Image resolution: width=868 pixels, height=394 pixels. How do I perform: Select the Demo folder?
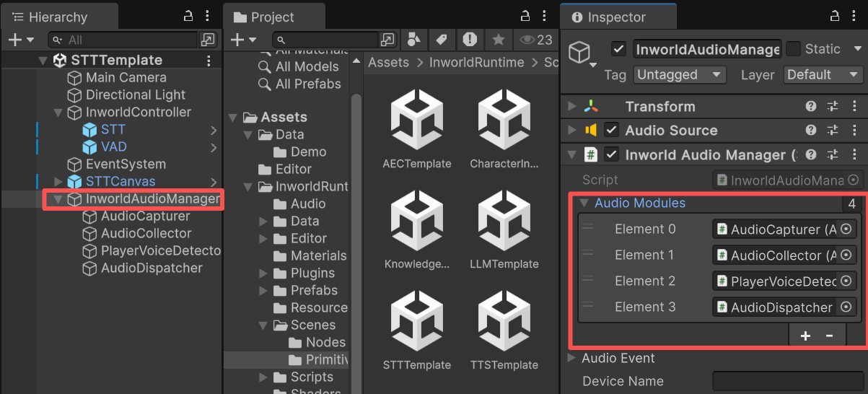point(308,152)
